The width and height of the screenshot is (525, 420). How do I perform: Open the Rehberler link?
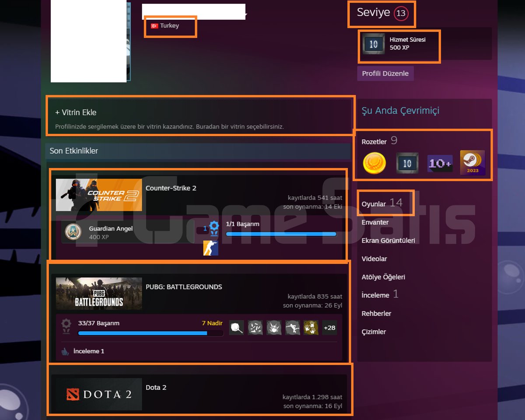tap(376, 314)
